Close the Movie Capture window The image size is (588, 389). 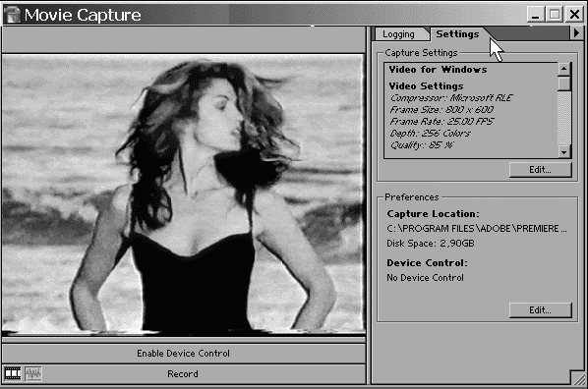tap(574, 15)
